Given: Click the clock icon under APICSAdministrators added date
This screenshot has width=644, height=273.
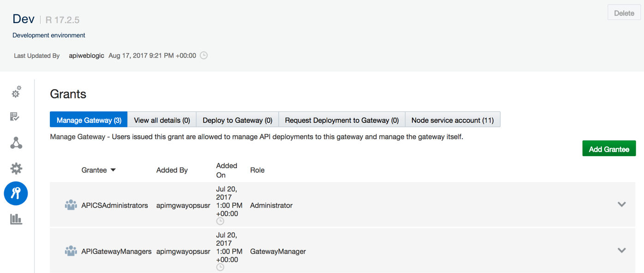Looking at the screenshot, I should tap(220, 221).
